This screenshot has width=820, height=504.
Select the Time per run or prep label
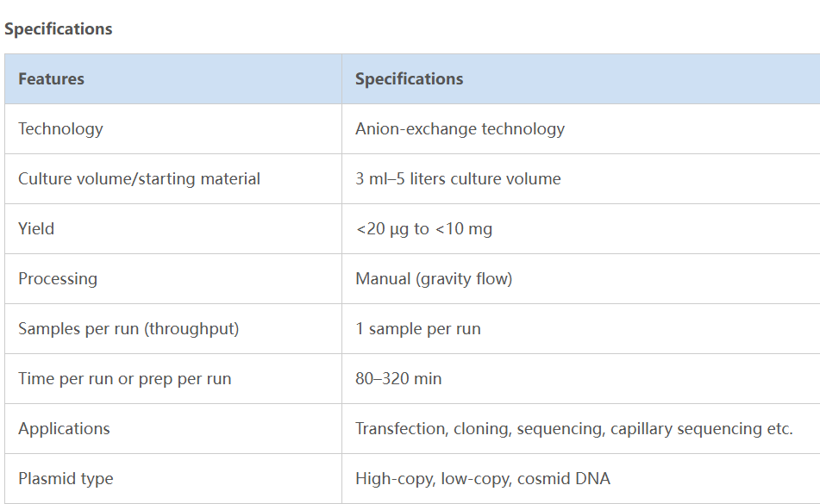pos(124,379)
